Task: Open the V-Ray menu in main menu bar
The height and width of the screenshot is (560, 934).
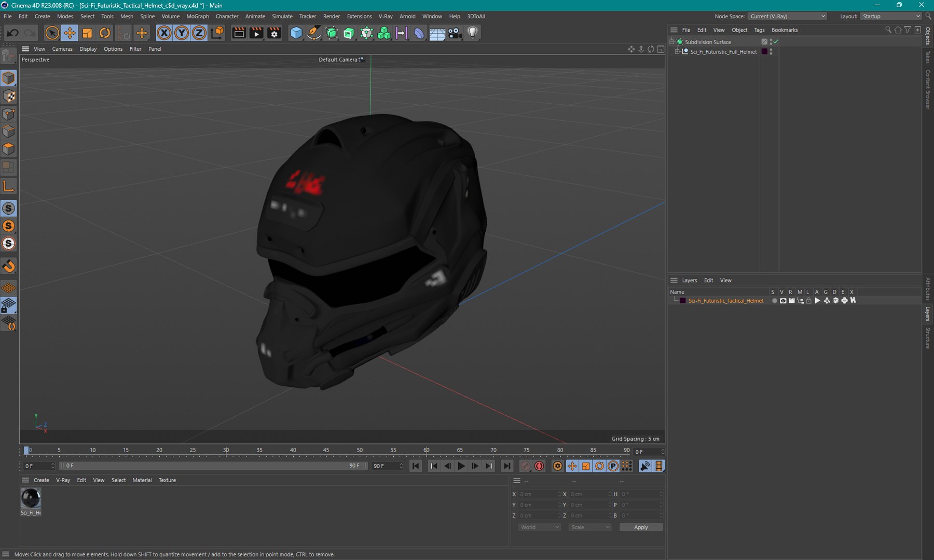Action: (x=386, y=17)
